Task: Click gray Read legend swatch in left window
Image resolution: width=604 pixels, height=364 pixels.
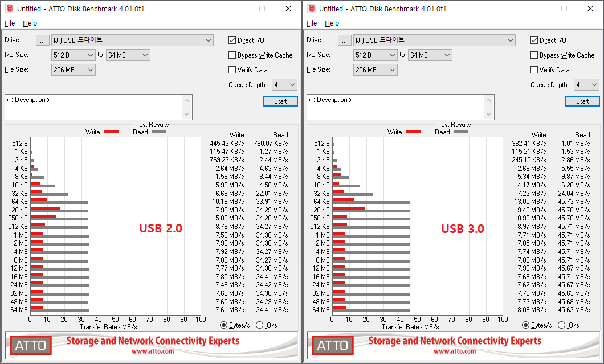Action: [159, 132]
